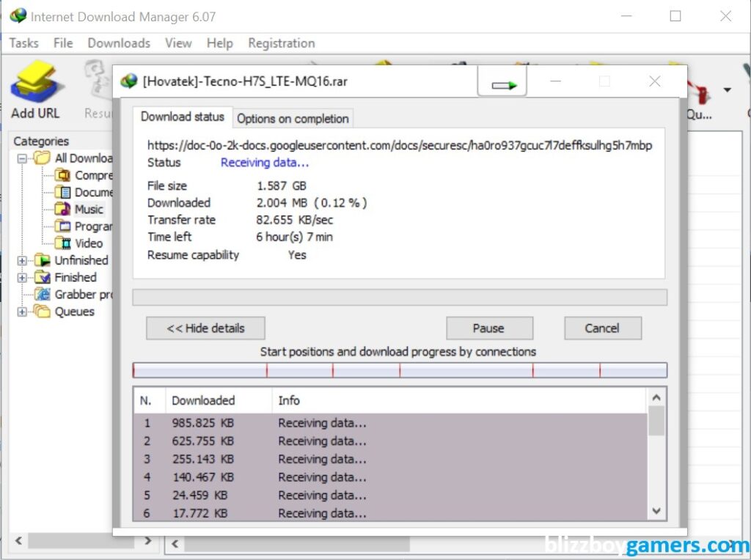751x560 pixels.
Task: Click the Downloaded column header
Action: pos(219,401)
